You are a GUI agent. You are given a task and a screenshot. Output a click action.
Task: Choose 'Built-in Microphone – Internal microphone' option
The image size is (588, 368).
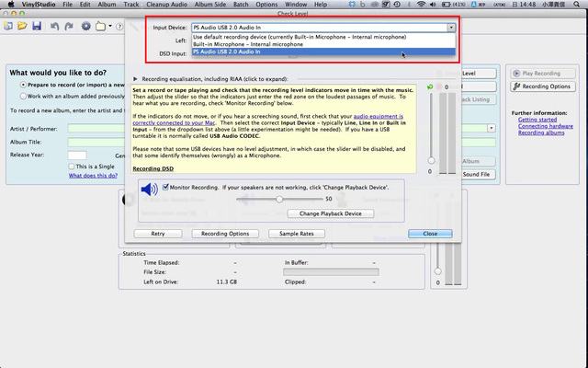coord(323,44)
